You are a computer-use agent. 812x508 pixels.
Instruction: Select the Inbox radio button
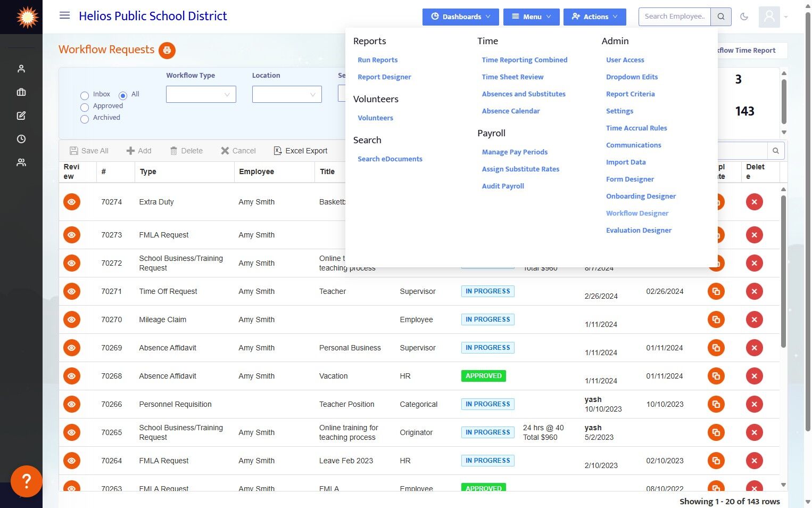(85, 95)
